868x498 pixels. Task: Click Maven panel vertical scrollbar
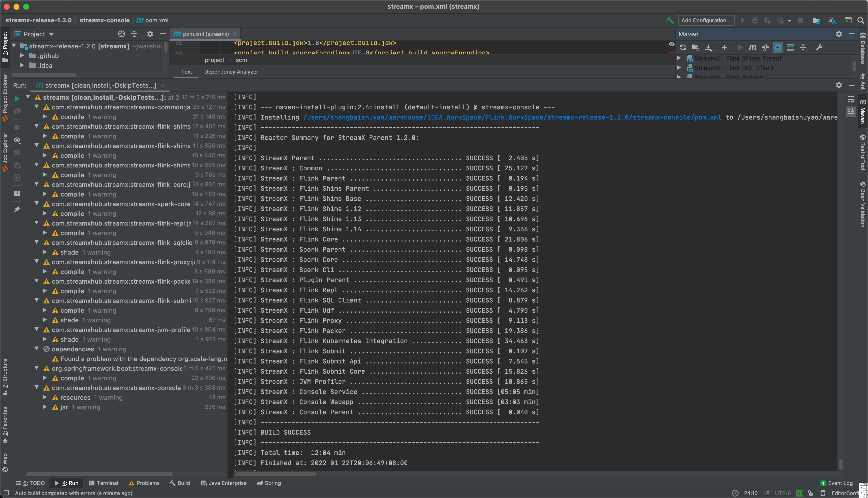[x=854, y=66]
